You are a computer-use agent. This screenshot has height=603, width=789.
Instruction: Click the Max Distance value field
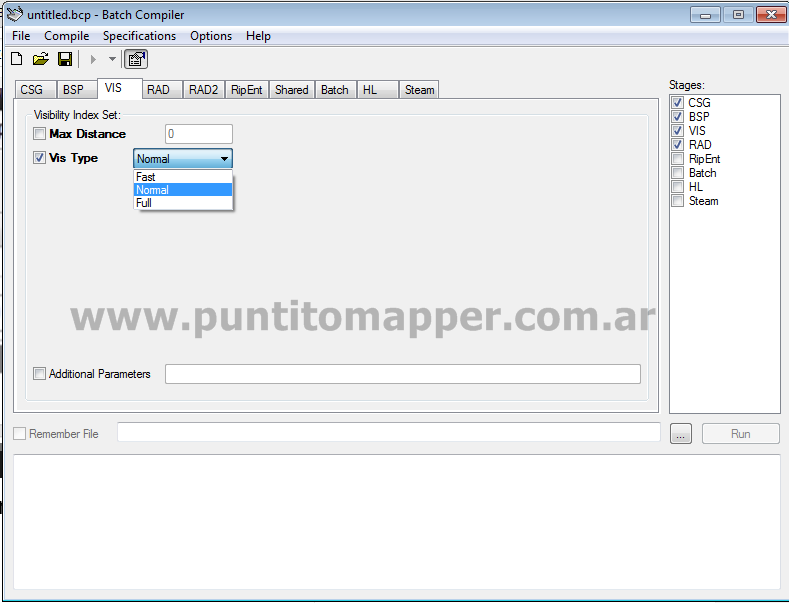click(199, 134)
